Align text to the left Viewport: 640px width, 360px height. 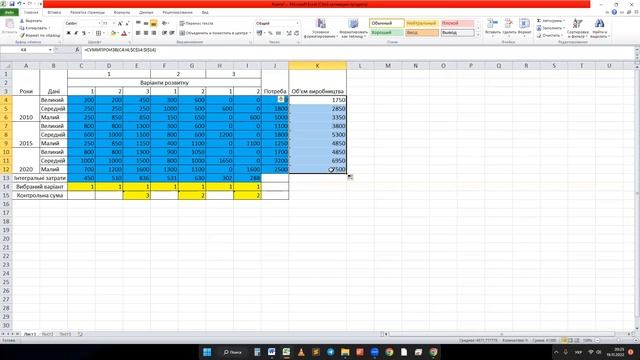[x=138, y=33]
